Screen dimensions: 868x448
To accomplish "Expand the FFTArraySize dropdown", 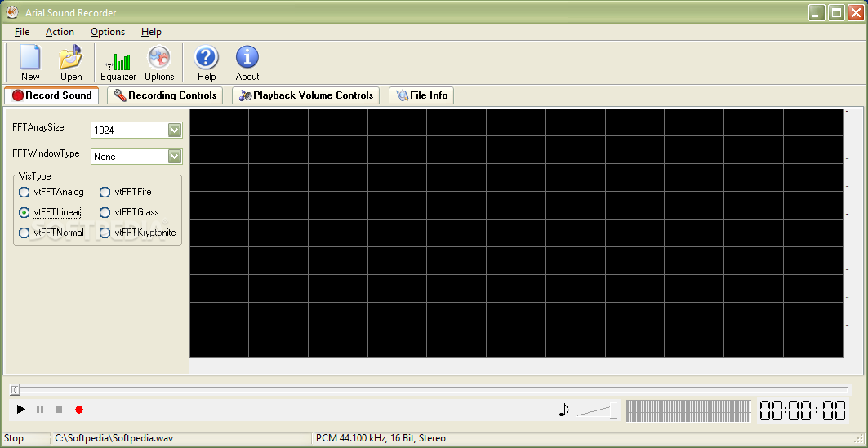I will point(175,130).
